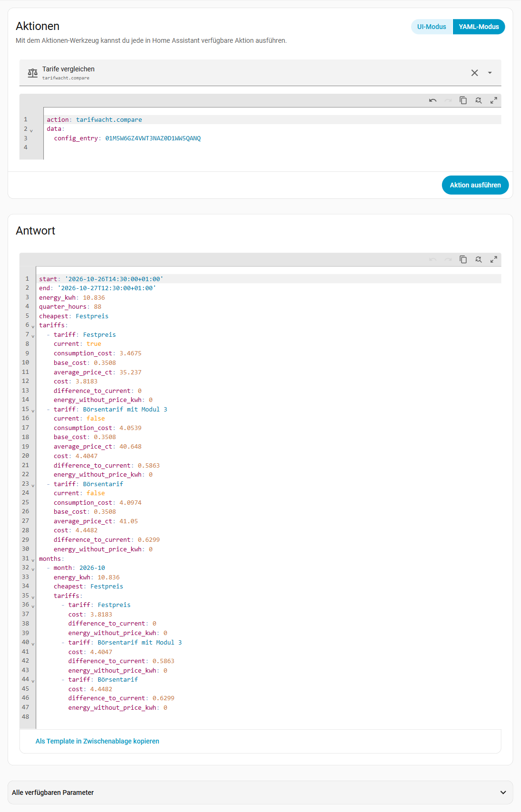Click Als Template in Zwischenablage kopieren
The image size is (521, 812).
pyautogui.click(x=97, y=741)
